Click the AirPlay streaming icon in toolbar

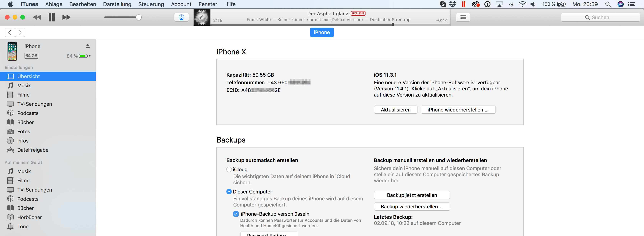coord(182,17)
